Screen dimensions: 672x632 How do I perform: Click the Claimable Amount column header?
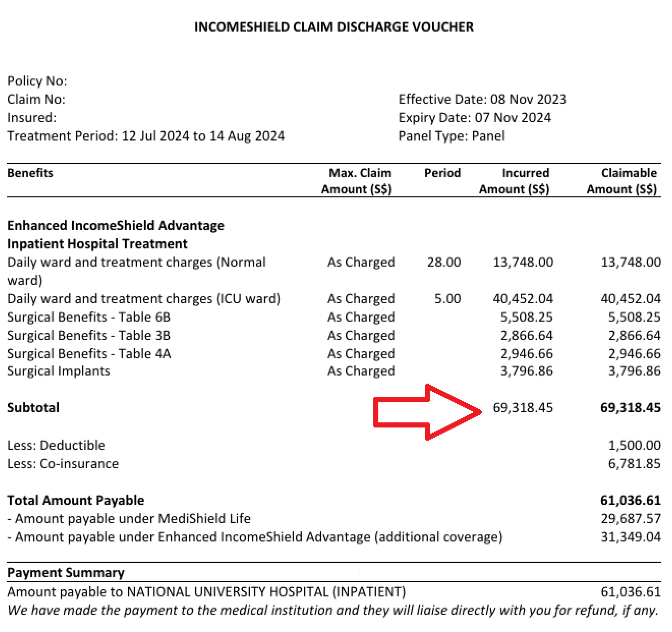[x=622, y=181]
